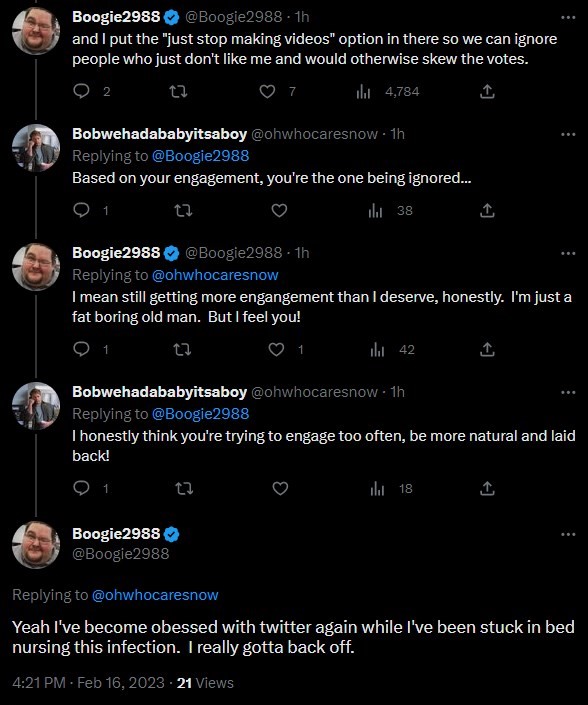Open Bobwehadababyitsaboy's avatar on 18-view reply
The width and height of the screenshot is (588, 705).
pos(36,406)
